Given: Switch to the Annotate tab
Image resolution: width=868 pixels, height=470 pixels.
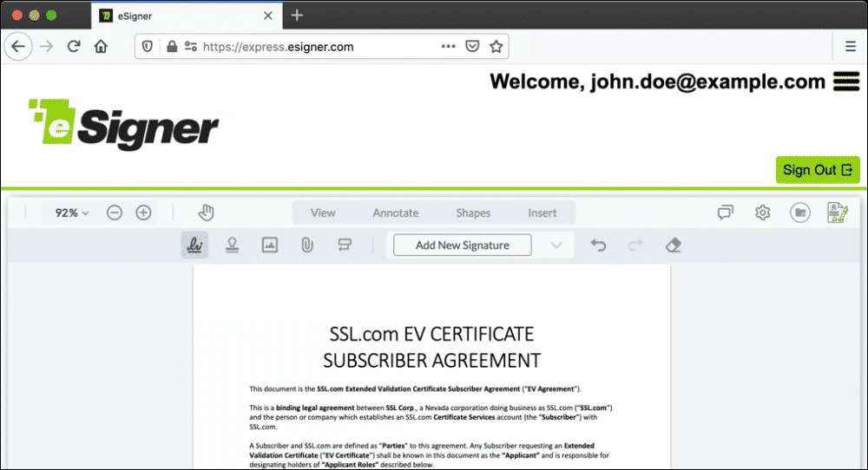Looking at the screenshot, I should (x=395, y=212).
